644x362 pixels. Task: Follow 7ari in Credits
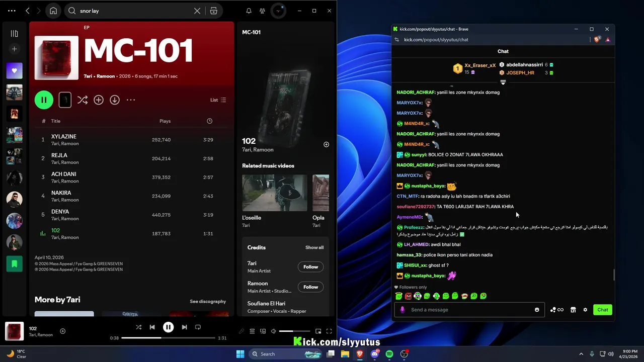coord(310,267)
